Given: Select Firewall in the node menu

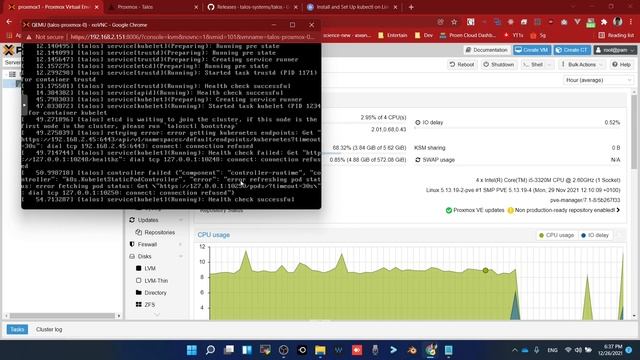Looking at the screenshot, I should 147,244.
